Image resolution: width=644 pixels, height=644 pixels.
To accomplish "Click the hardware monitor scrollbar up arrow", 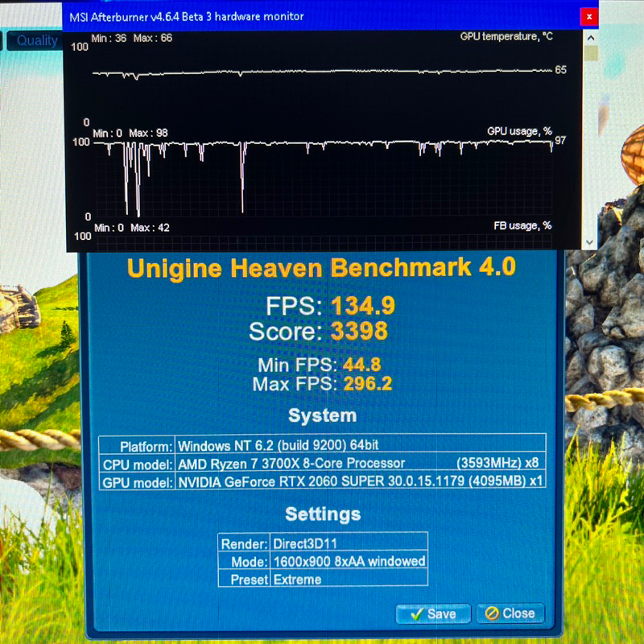I will (x=591, y=38).
